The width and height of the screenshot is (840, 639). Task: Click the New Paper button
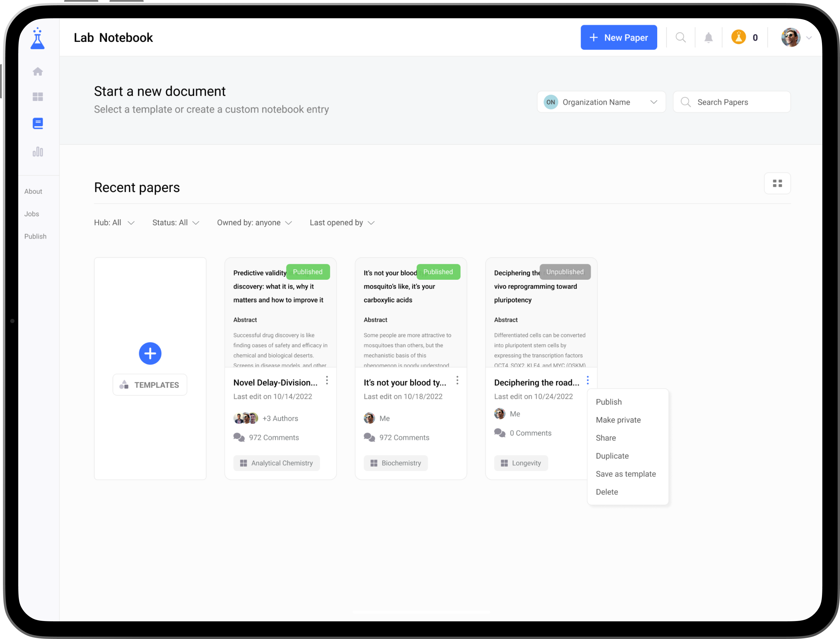point(618,38)
